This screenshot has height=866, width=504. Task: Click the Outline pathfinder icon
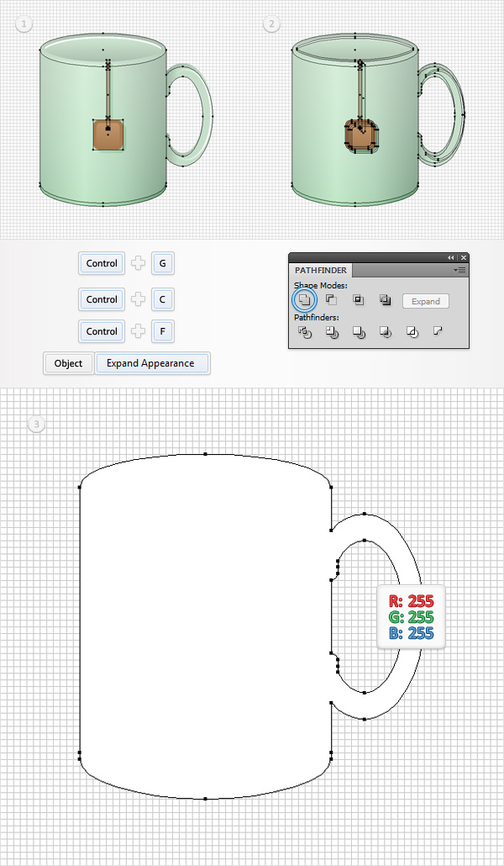[x=412, y=332]
